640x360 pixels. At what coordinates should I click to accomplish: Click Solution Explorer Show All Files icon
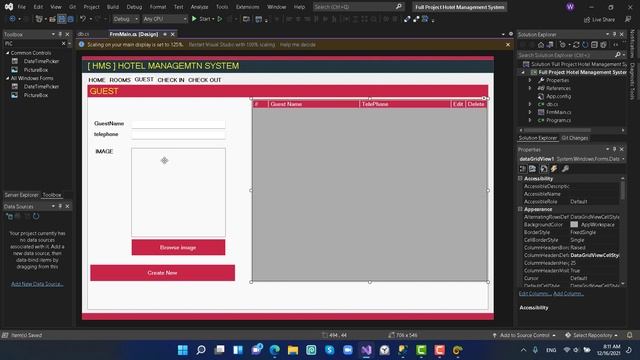[x=603, y=44]
